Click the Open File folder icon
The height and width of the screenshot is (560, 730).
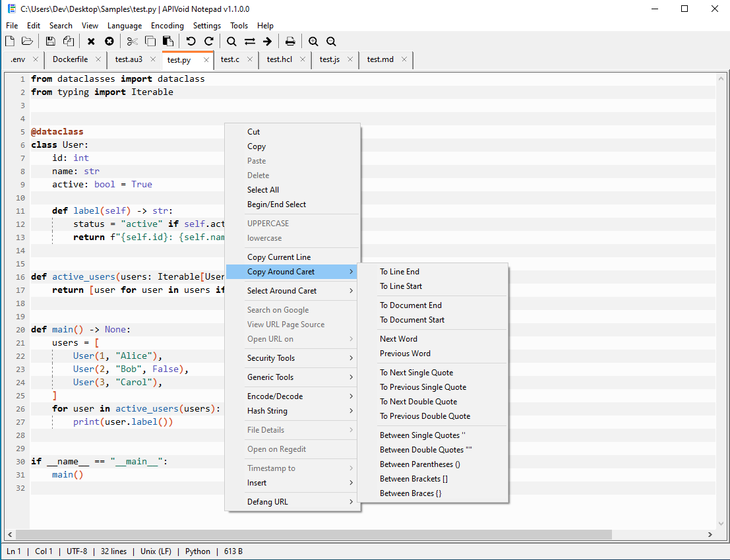click(28, 42)
